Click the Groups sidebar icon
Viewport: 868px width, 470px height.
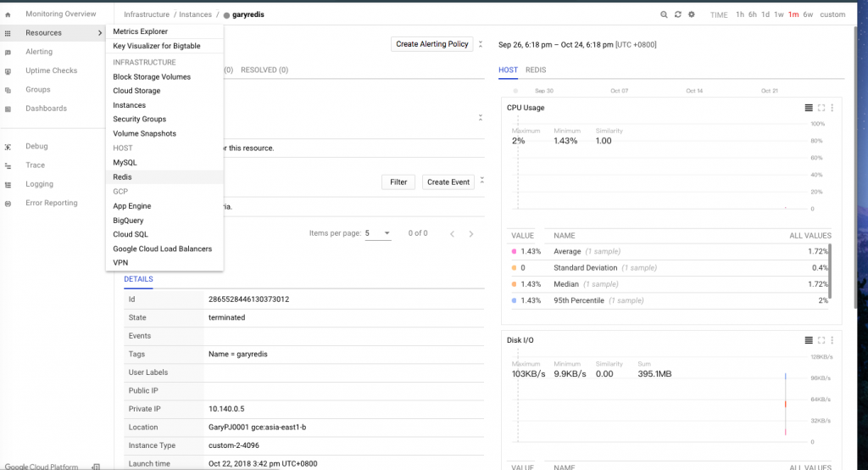pyautogui.click(x=8, y=90)
